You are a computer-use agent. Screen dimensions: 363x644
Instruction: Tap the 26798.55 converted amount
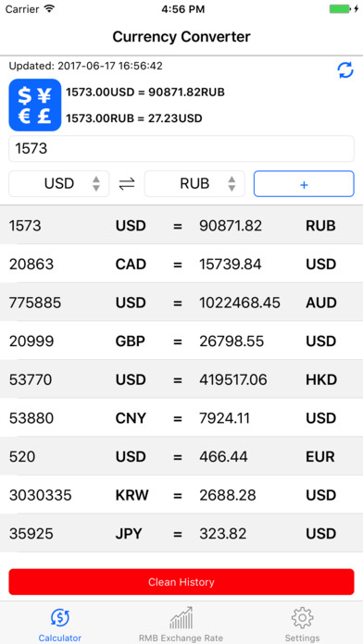pyautogui.click(x=232, y=341)
